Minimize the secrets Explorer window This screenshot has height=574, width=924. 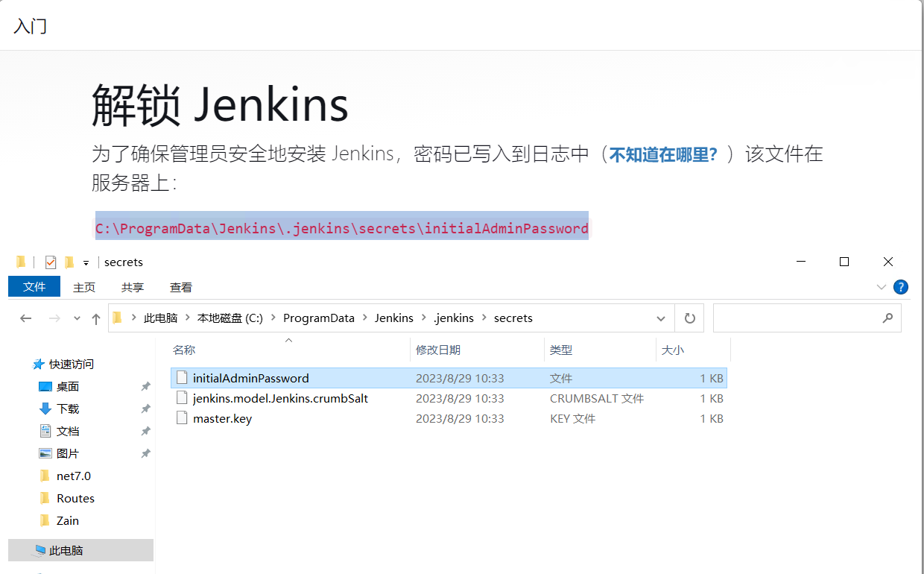tap(801, 262)
